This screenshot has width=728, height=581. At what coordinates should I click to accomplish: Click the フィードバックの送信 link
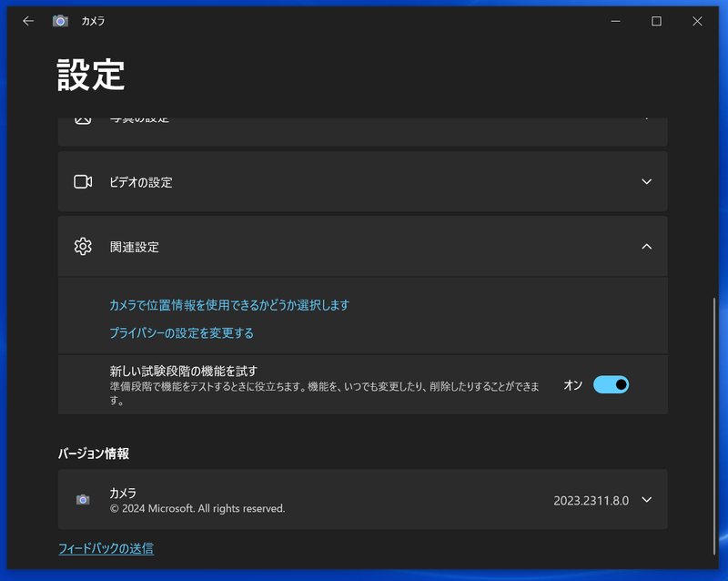[105, 548]
